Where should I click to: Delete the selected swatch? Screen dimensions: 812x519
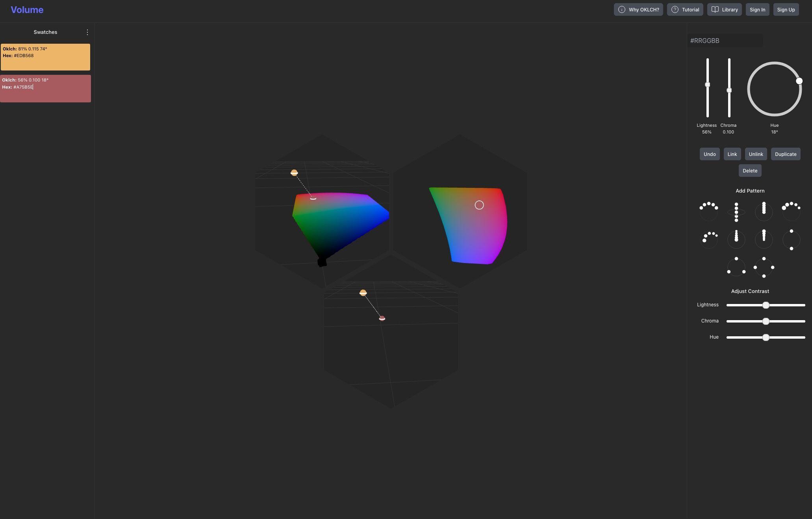(x=749, y=171)
